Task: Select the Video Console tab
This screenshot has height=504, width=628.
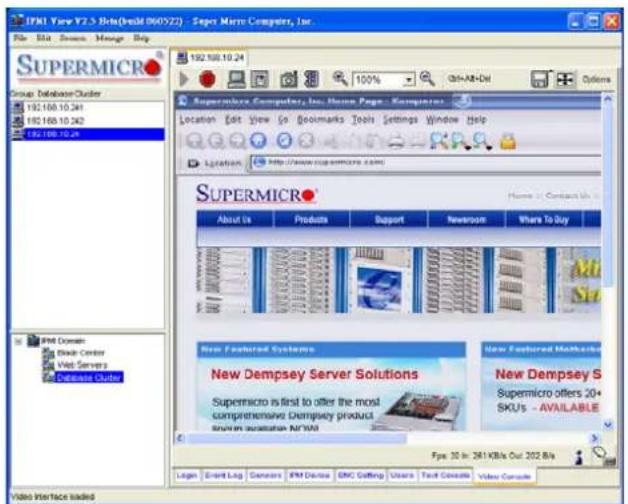Action: (504, 476)
